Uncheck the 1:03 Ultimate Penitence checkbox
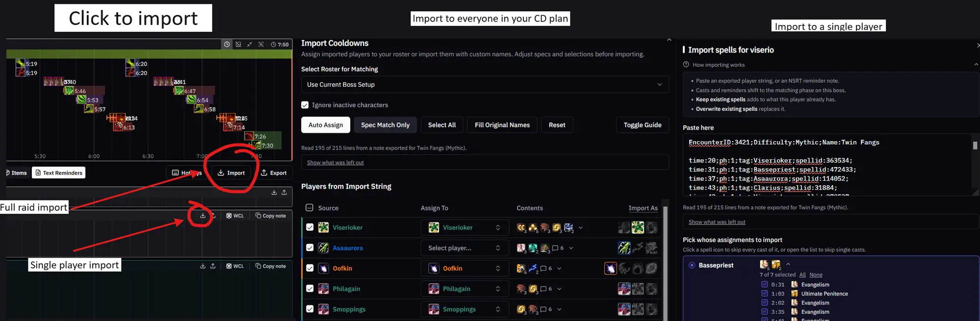980x321 pixels. point(764,294)
